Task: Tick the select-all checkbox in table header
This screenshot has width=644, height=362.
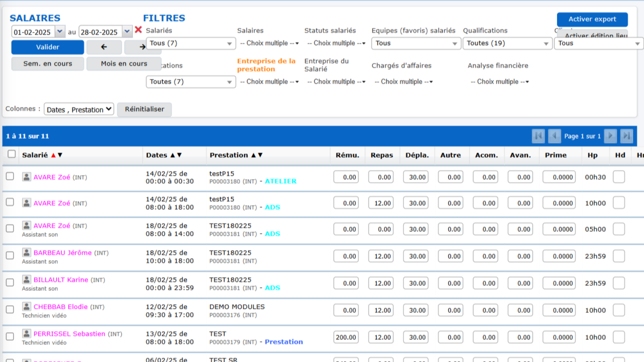Action: point(12,154)
